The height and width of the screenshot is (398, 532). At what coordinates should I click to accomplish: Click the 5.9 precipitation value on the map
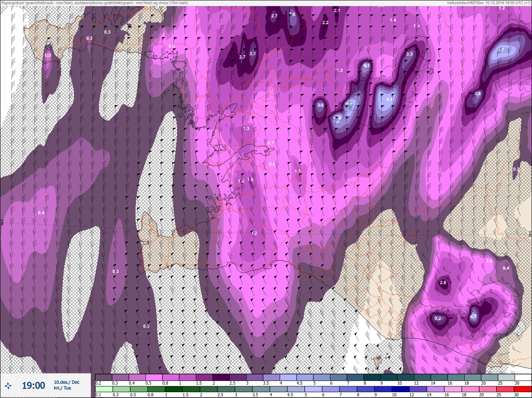tap(349, 105)
